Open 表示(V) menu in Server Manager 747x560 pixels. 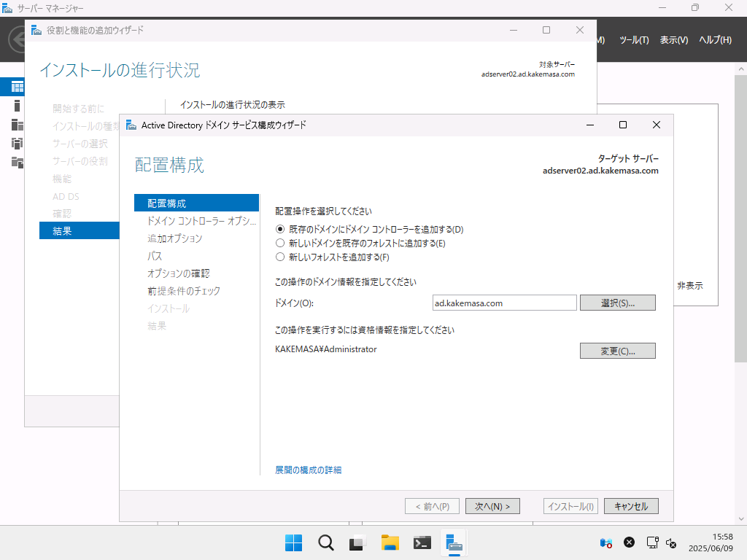673,40
